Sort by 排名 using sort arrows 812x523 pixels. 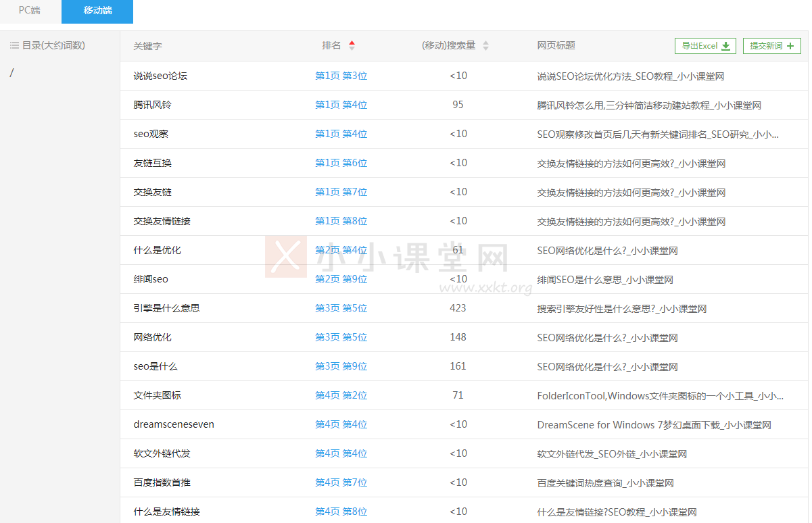point(352,46)
